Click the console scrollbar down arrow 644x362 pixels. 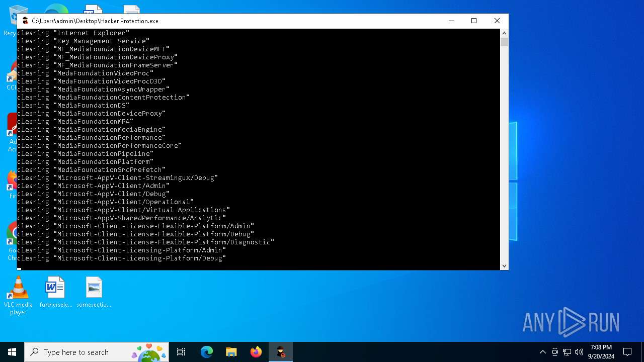point(504,266)
